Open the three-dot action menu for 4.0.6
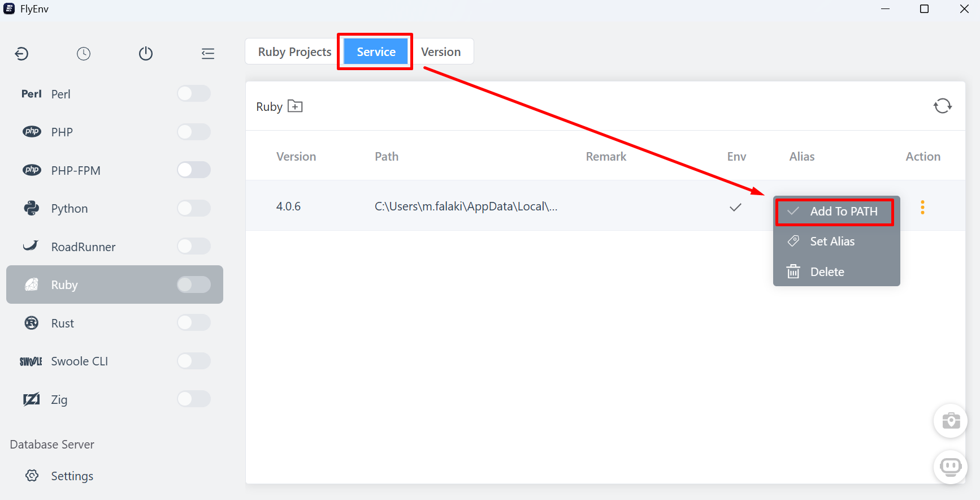 point(922,208)
